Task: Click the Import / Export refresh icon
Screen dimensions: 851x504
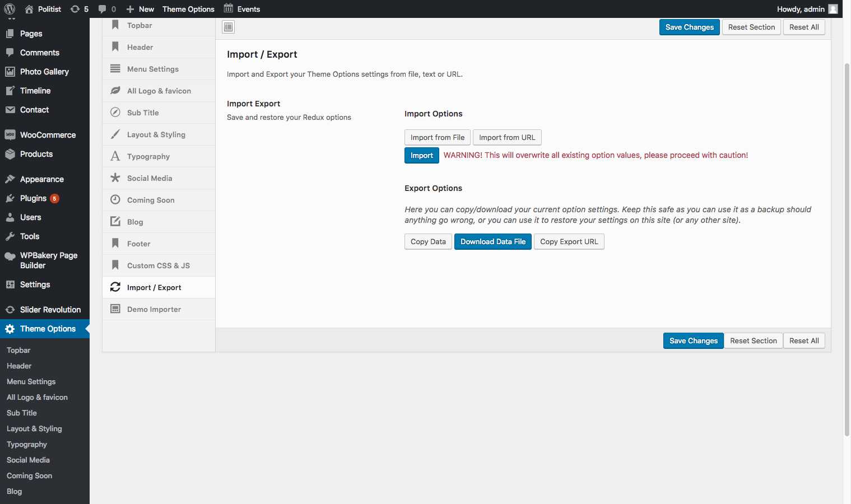Action: pos(115,287)
